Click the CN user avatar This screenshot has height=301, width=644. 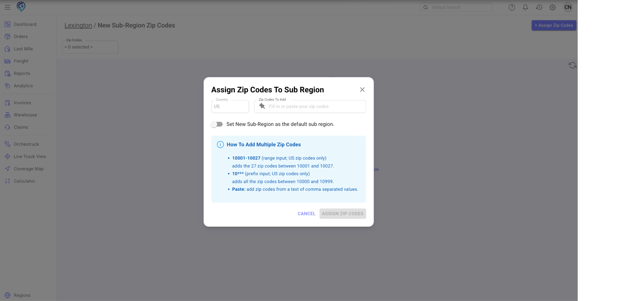click(x=568, y=7)
